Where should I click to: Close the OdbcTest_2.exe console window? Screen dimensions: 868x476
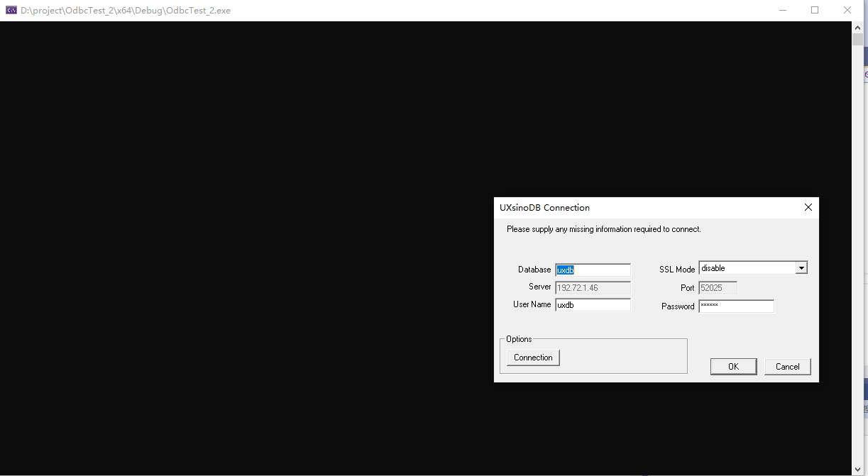[x=847, y=10]
